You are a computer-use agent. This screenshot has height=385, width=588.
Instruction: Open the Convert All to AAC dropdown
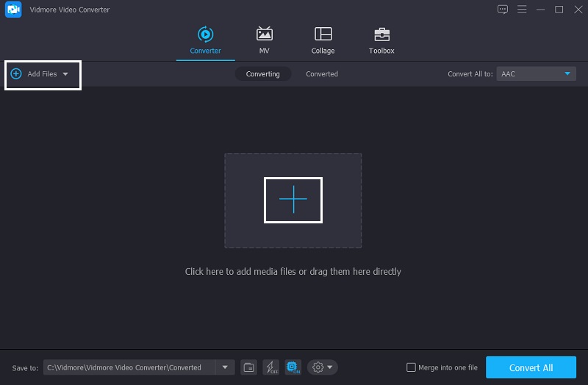(536, 74)
